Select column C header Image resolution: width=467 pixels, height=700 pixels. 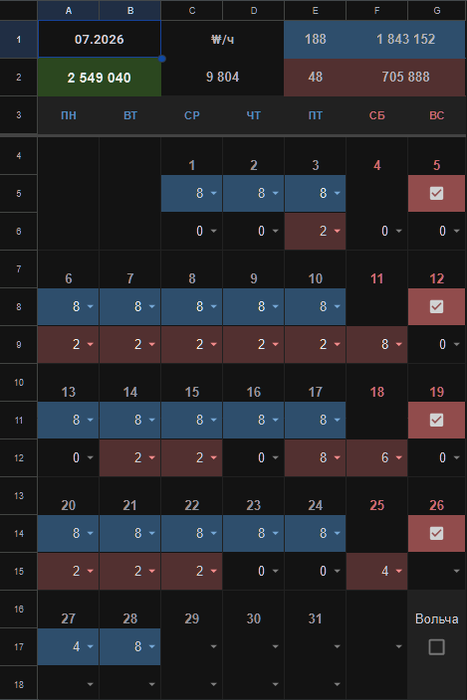click(x=192, y=10)
